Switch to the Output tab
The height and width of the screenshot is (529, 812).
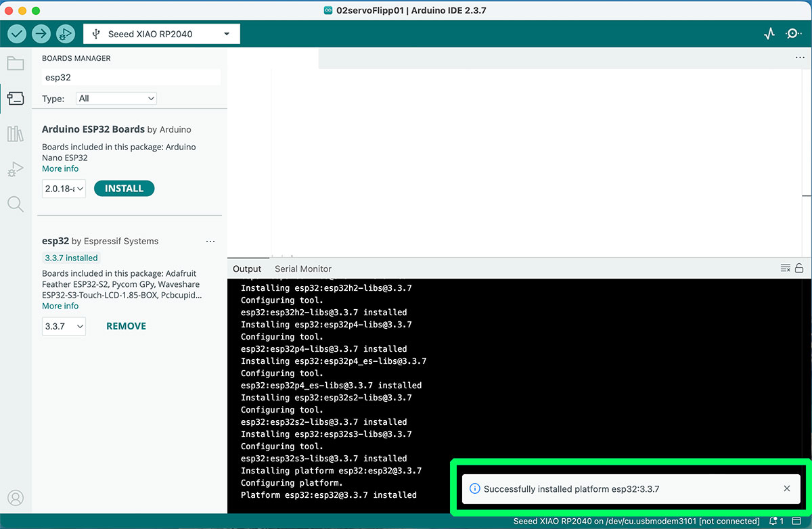click(x=247, y=269)
